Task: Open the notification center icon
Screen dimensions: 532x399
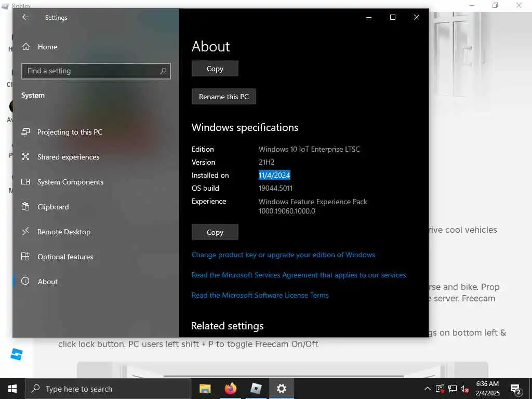Action: [516, 389]
